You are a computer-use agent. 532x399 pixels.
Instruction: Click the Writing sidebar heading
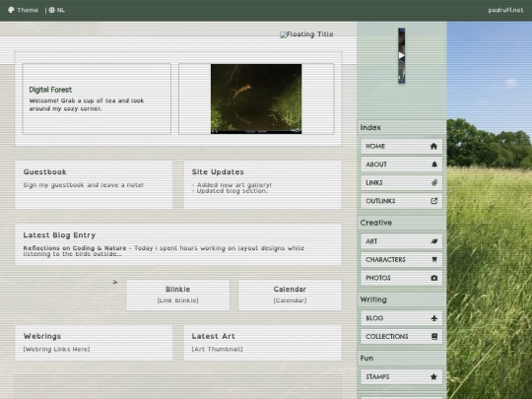(373, 299)
